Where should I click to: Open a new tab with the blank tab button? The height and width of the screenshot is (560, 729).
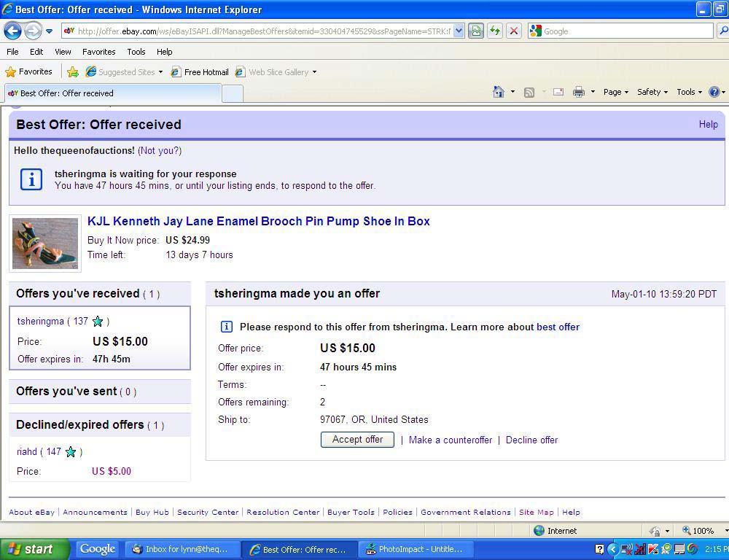[233, 93]
